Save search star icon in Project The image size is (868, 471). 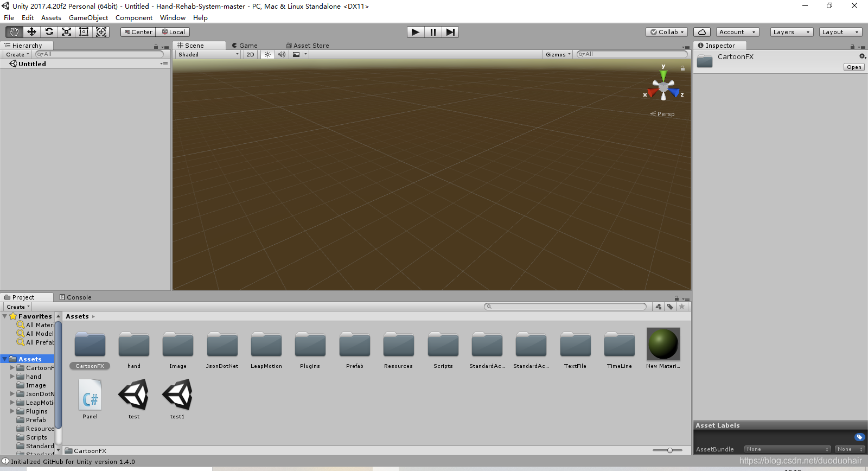pyautogui.click(x=682, y=307)
